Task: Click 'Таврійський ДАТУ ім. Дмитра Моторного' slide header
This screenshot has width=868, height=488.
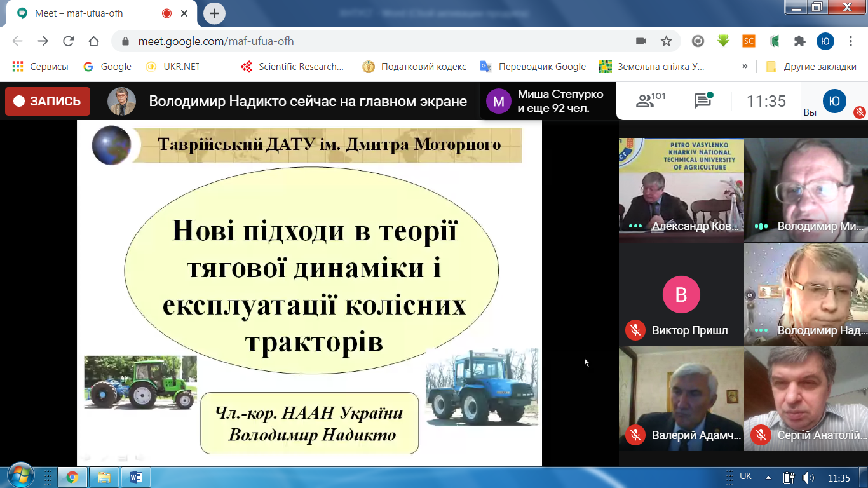Action: tap(329, 145)
